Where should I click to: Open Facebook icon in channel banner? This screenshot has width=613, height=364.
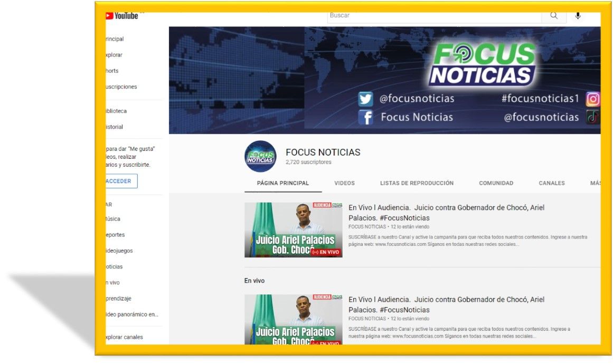(365, 117)
